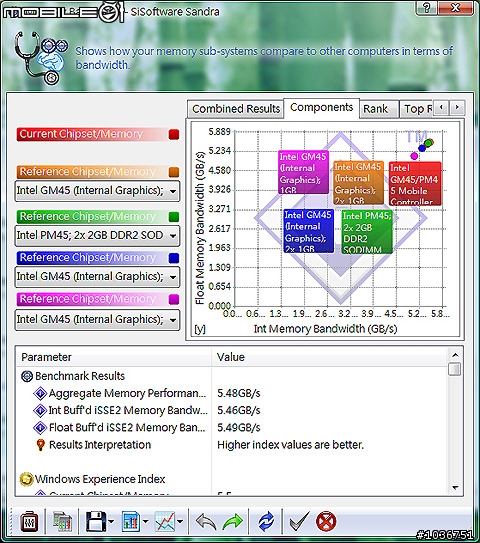Click the 5.48GB/s value

point(239,393)
